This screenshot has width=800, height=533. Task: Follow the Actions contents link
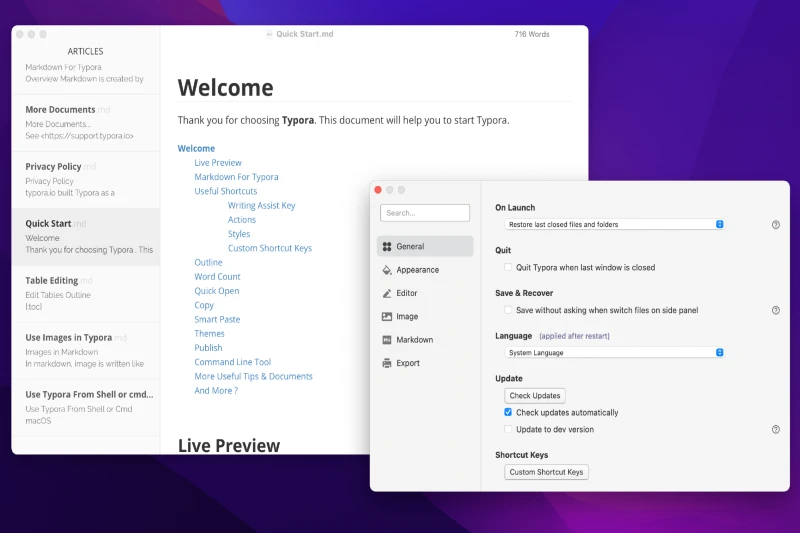[242, 220]
